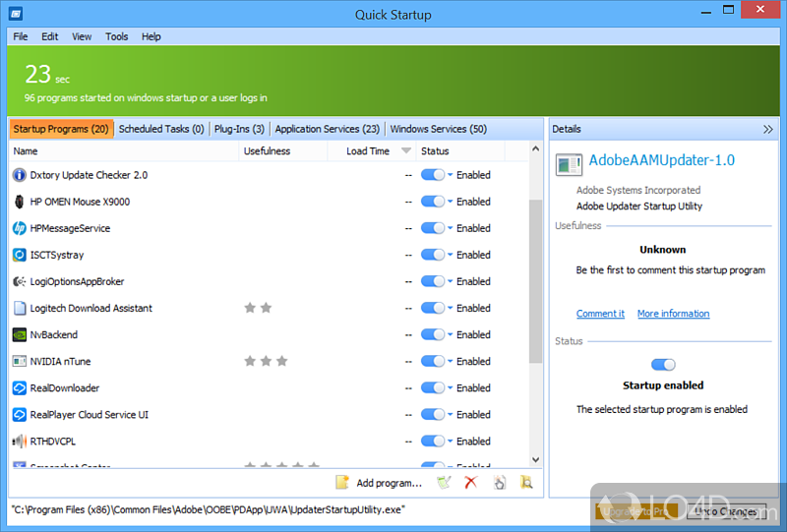Open the View menu

(x=82, y=36)
